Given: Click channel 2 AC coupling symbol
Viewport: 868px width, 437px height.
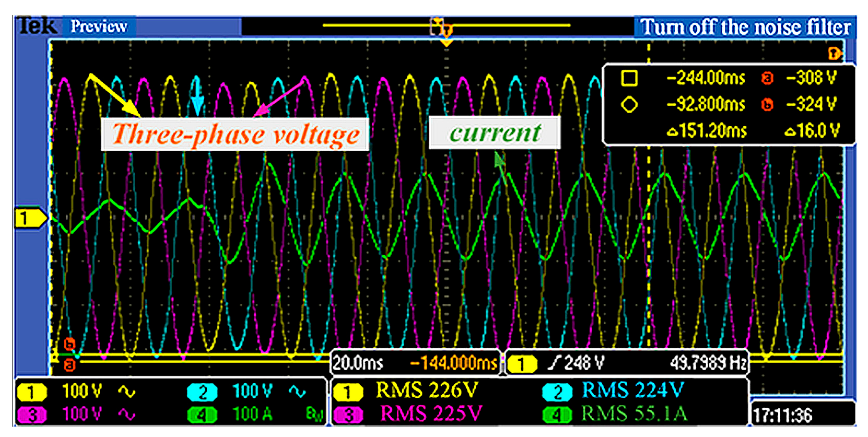Looking at the screenshot, I should (297, 392).
